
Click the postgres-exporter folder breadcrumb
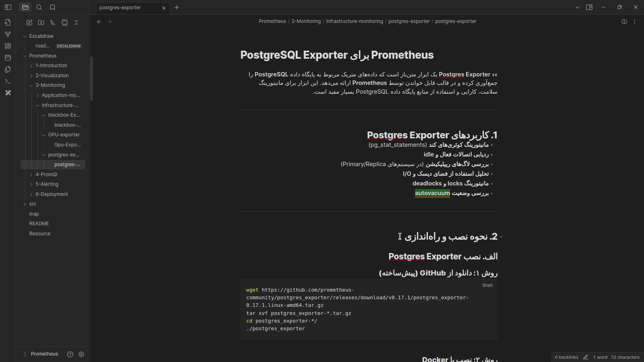click(409, 21)
